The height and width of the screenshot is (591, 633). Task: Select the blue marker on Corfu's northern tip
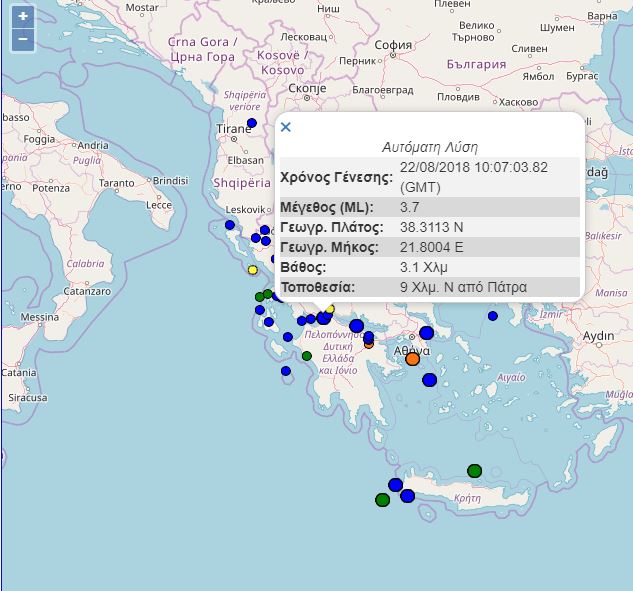[230, 225]
